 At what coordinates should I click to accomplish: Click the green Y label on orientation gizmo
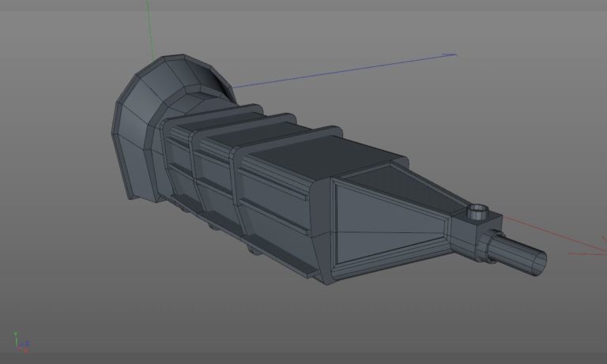[15, 332]
